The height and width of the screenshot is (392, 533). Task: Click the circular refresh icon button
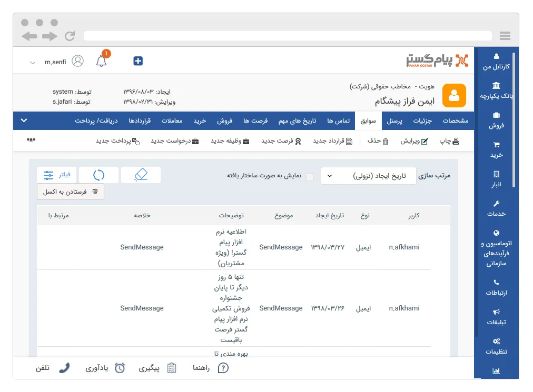(x=98, y=175)
